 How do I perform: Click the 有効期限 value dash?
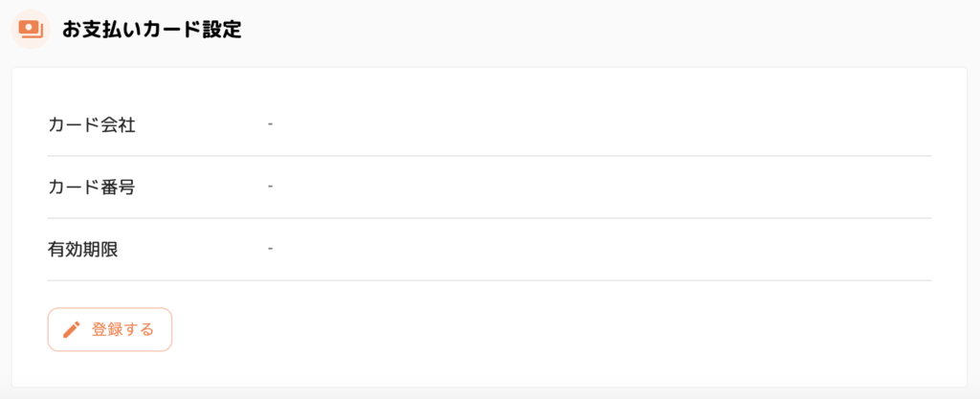[x=271, y=248]
